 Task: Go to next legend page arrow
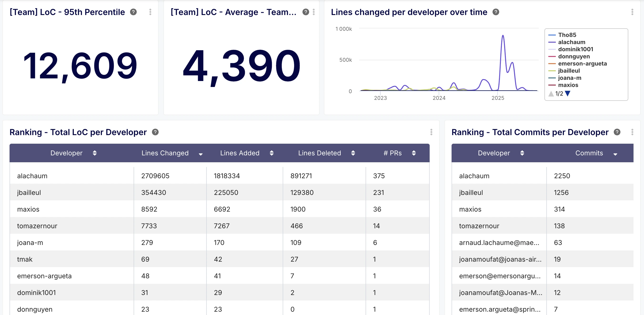pos(568,94)
